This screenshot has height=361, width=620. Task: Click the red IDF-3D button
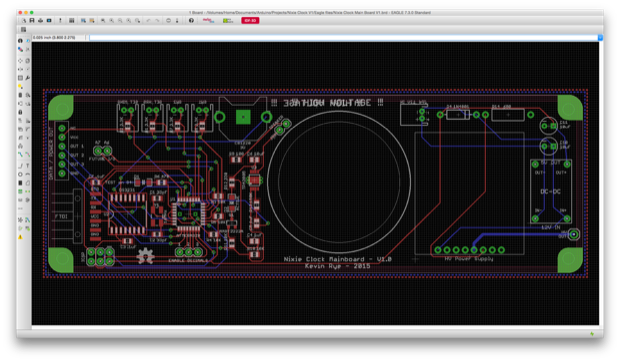pos(250,21)
